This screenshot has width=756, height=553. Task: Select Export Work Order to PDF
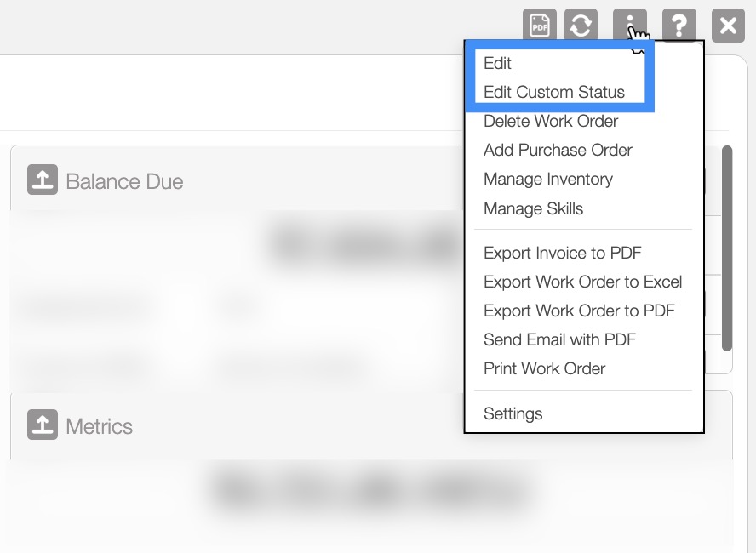(x=579, y=311)
